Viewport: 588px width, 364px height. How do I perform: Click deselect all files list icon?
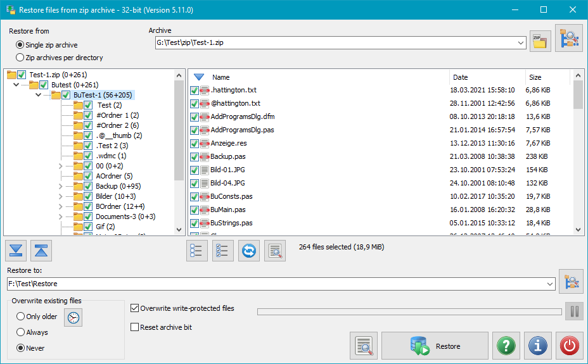click(197, 251)
